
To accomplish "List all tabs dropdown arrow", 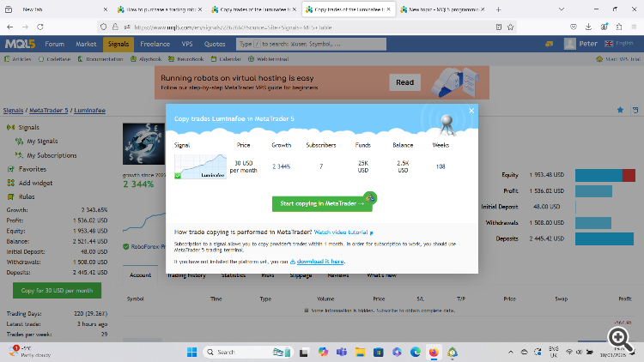I will 562,9.
